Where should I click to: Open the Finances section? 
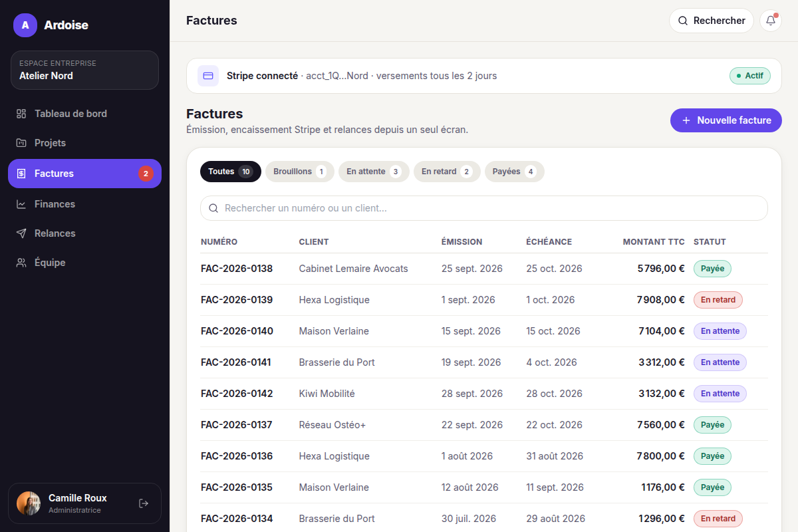tap(84, 204)
